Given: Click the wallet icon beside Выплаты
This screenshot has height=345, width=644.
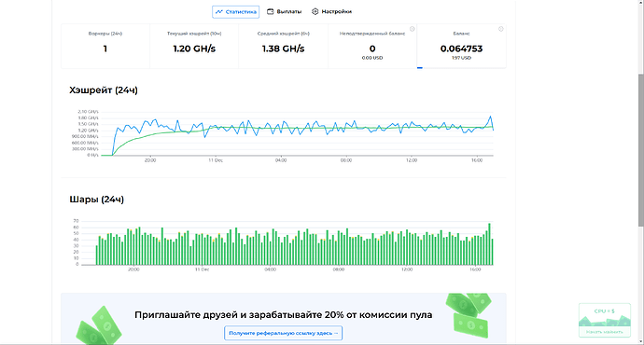Looking at the screenshot, I should 271,11.
